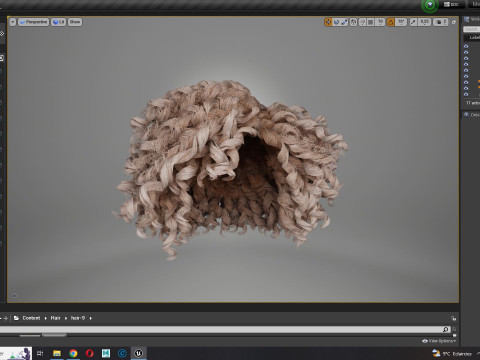Viewport: 480px width, 360px height.
Task: Expand the arrow after hair-9 breadcrumb
Action: click(x=91, y=318)
